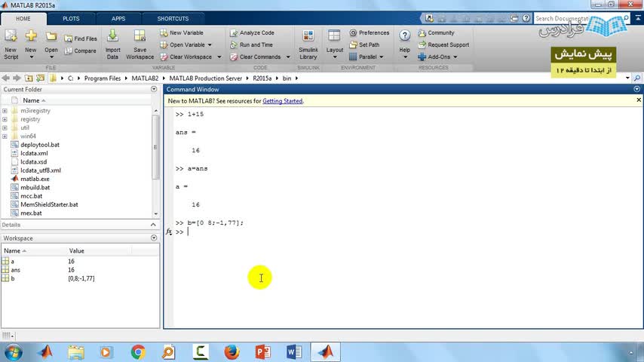The image size is (644, 362).
Task: Open the Command Window actions menu
Action: click(636, 89)
